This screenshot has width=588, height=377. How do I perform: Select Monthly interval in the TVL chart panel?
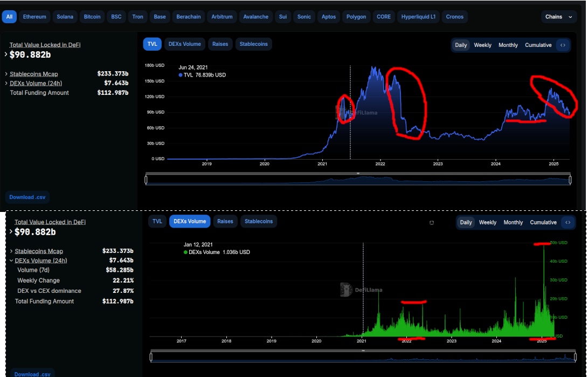508,45
